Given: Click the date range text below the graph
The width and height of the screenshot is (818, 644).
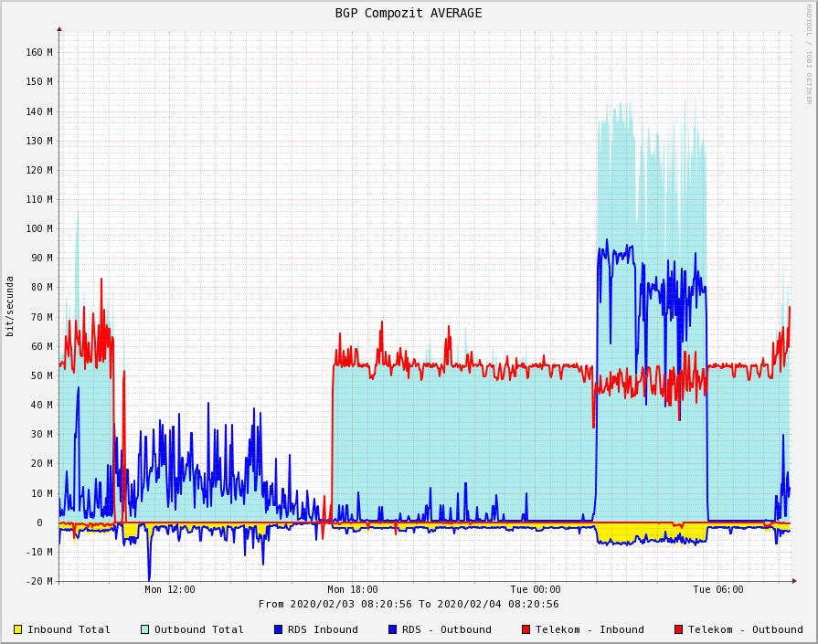Looking at the screenshot, I should point(409,604).
